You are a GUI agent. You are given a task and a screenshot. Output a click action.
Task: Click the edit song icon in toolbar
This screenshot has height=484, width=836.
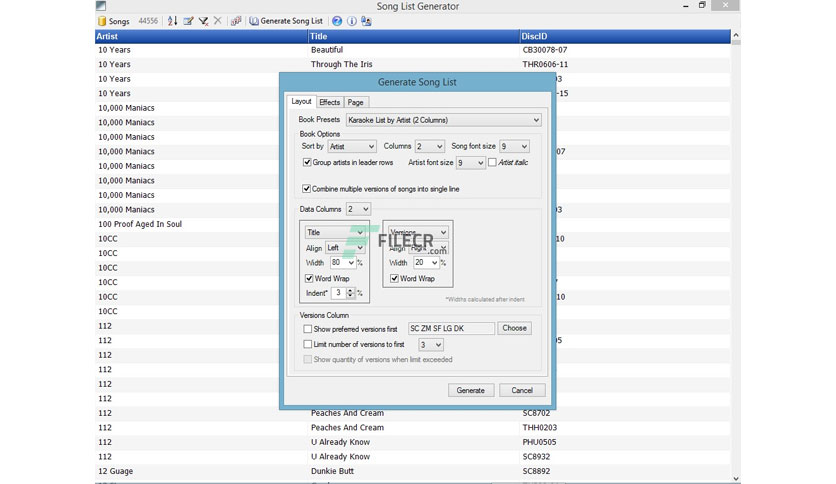click(188, 21)
